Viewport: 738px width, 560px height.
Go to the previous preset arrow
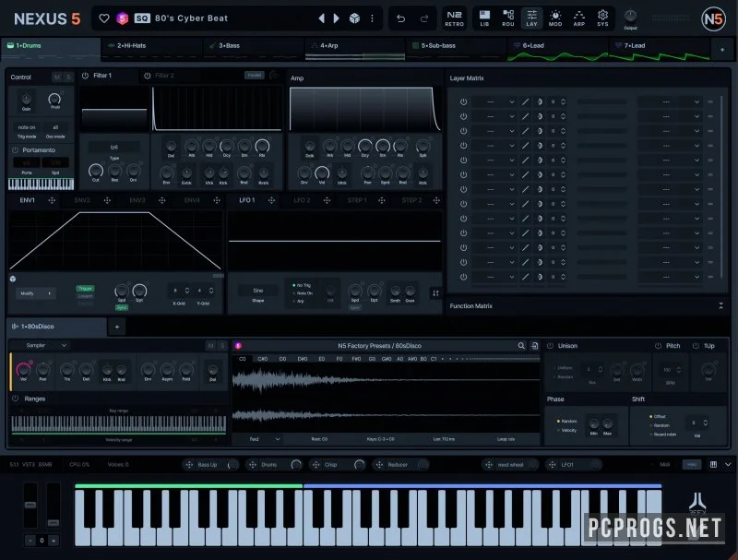tap(322, 18)
